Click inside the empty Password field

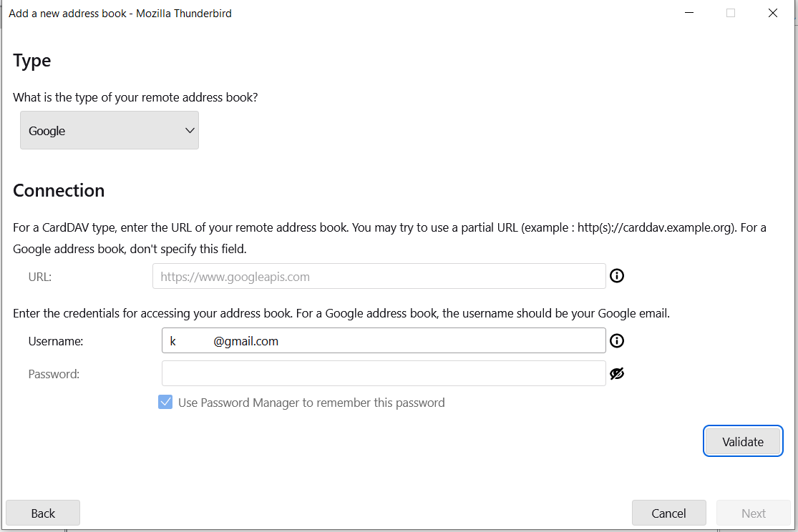pyautogui.click(x=384, y=373)
